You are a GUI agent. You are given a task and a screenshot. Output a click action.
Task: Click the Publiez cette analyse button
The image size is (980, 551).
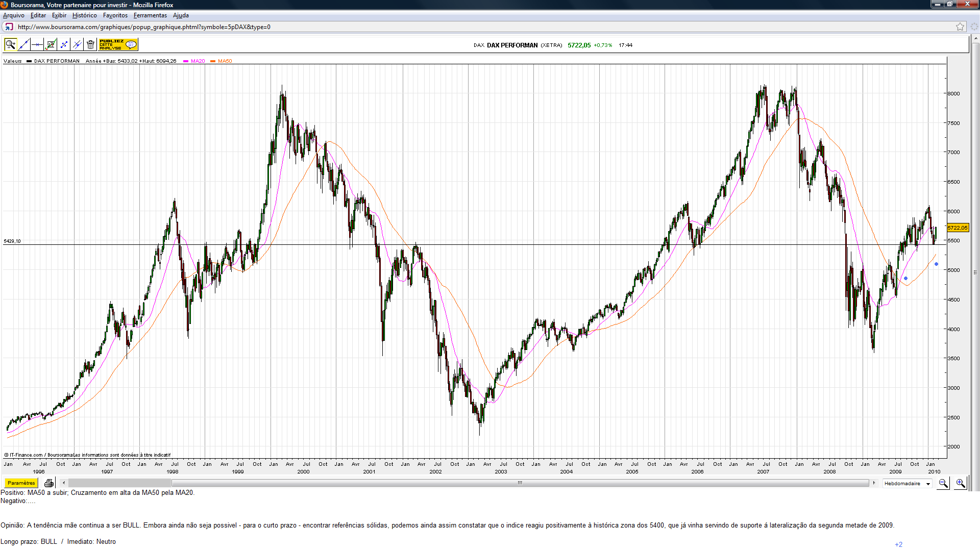click(x=118, y=45)
